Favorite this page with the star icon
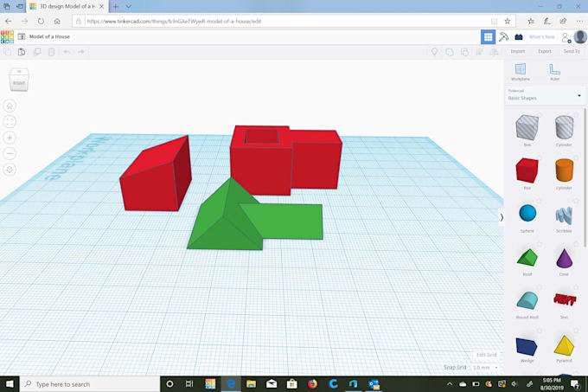Screen dimensions: 588x392 508,22
